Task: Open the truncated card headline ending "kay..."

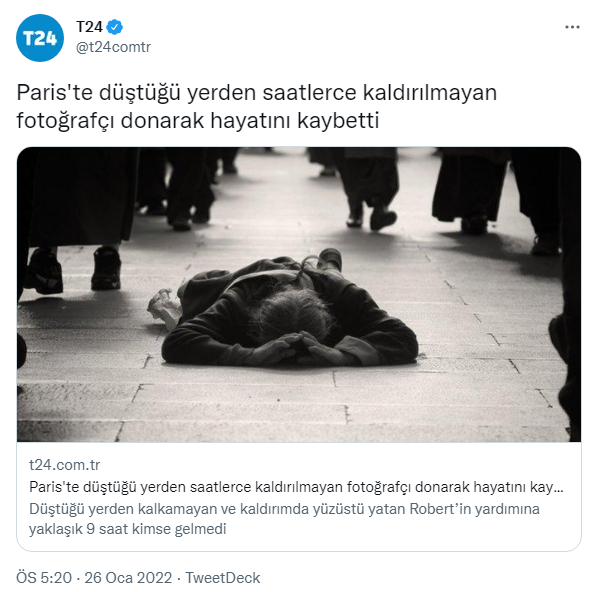Action: pyautogui.click(x=296, y=487)
